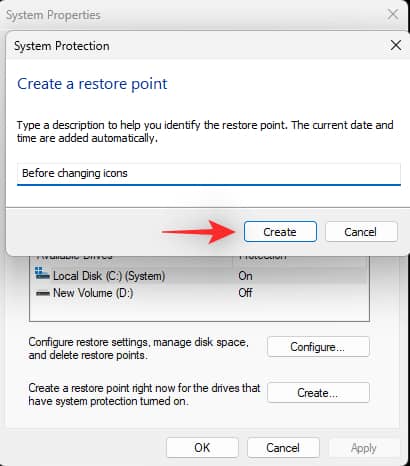Cancel the Create a restore point dialog
410x466 pixels.
pos(361,232)
